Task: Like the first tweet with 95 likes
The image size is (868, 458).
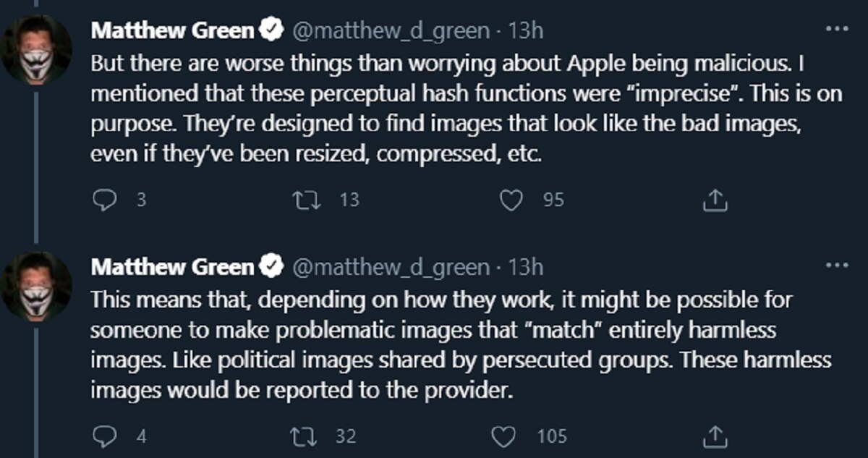Action: (512, 200)
